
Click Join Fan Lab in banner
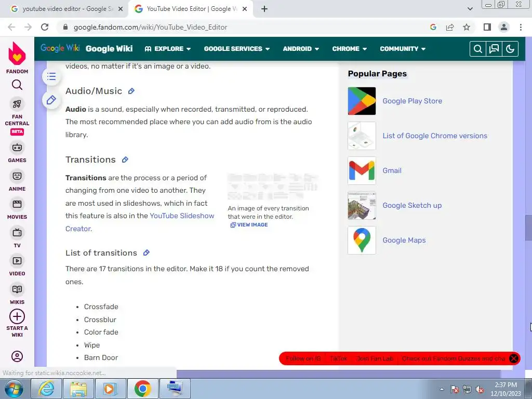coord(375,358)
